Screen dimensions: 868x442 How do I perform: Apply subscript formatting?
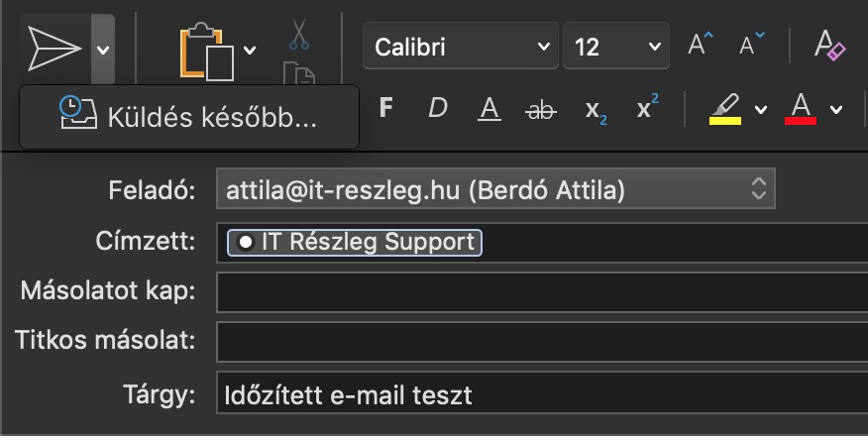click(x=596, y=109)
